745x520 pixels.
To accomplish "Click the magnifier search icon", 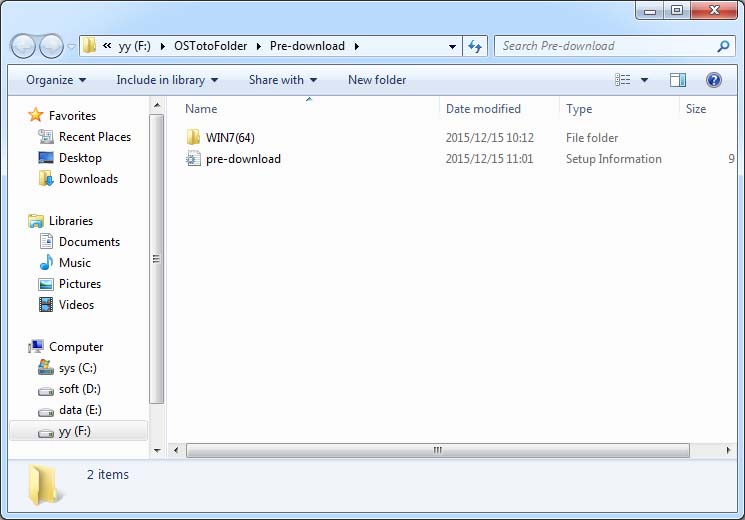I will (x=723, y=46).
